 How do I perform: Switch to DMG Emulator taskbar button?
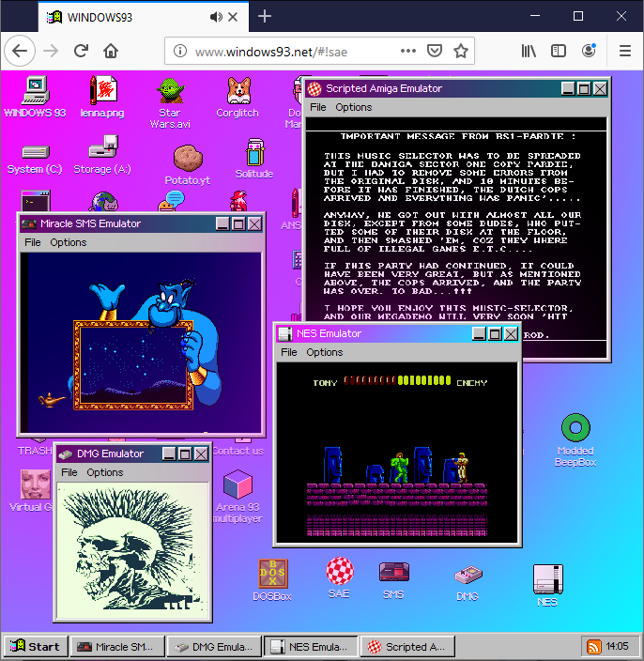tap(214, 646)
